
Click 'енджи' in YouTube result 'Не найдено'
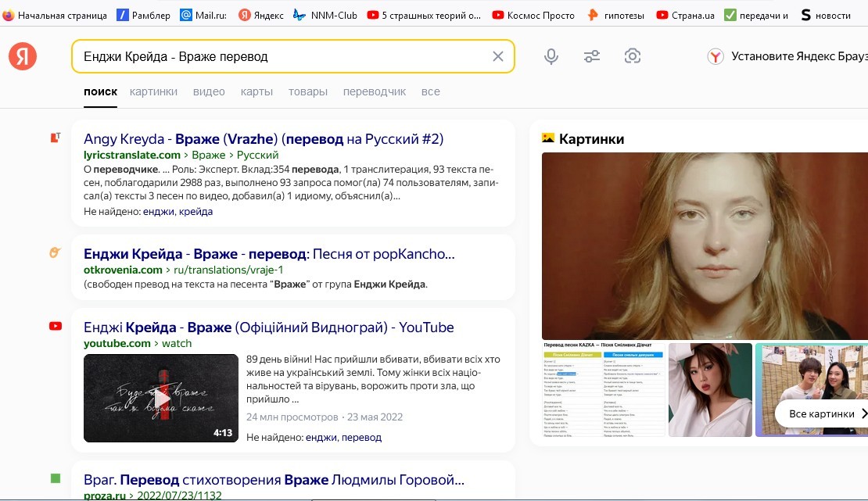pyautogui.click(x=321, y=438)
